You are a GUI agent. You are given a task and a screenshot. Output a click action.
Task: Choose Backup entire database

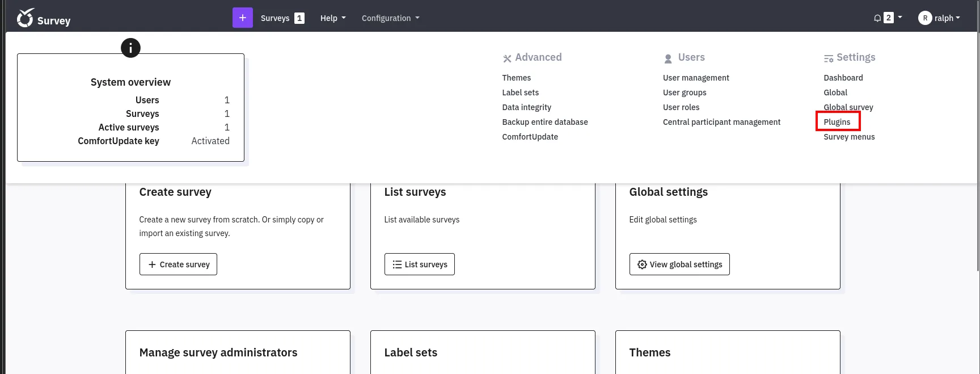(544, 122)
